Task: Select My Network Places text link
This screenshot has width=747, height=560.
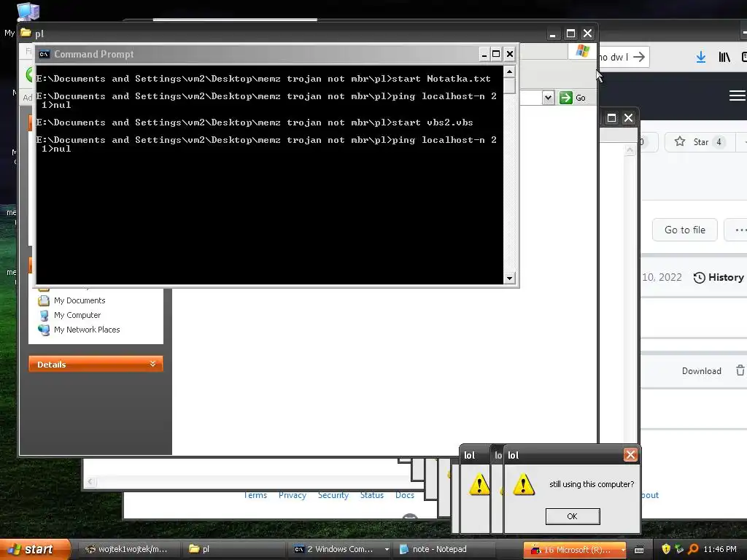Action: [x=87, y=330]
